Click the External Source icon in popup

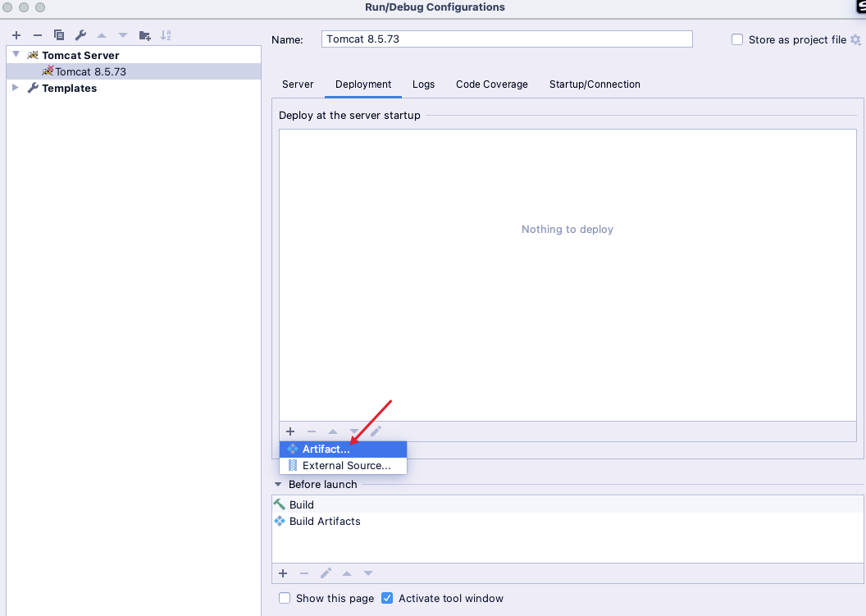pyautogui.click(x=293, y=466)
